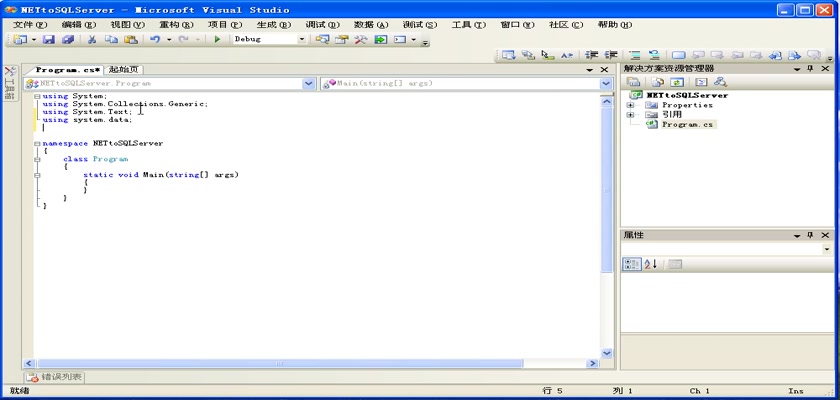Click the editor horizontal scrollbar thumb

click(x=280, y=363)
